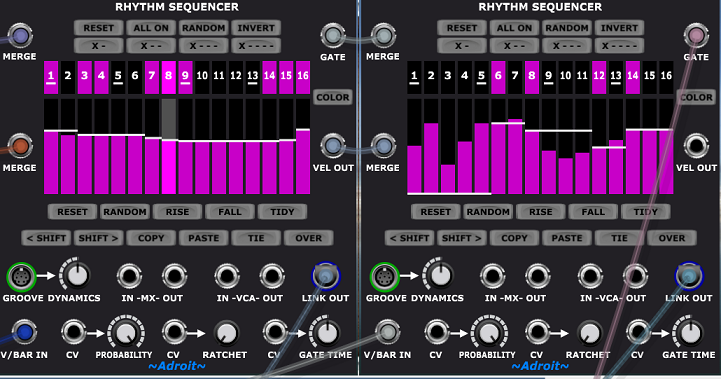Click the 'X - - - -' pattern button on right sequencer
The image size is (721, 379).
click(619, 46)
